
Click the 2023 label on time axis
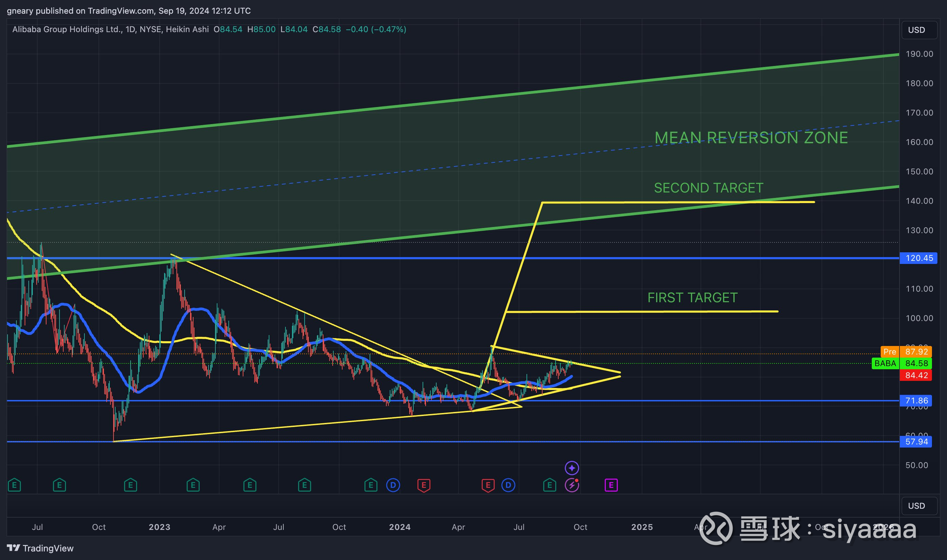tap(160, 527)
